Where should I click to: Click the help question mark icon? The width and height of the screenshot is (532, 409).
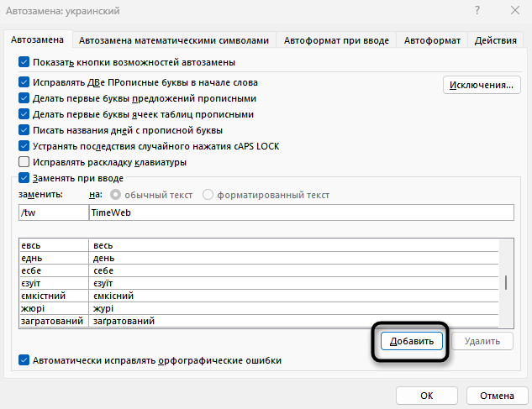(x=477, y=11)
